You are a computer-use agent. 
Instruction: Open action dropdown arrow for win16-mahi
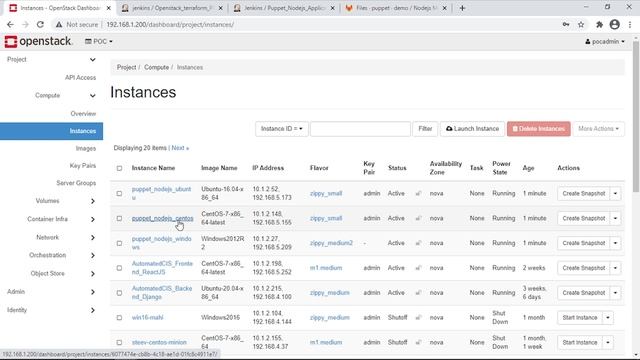pyautogui.click(x=608, y=318)
